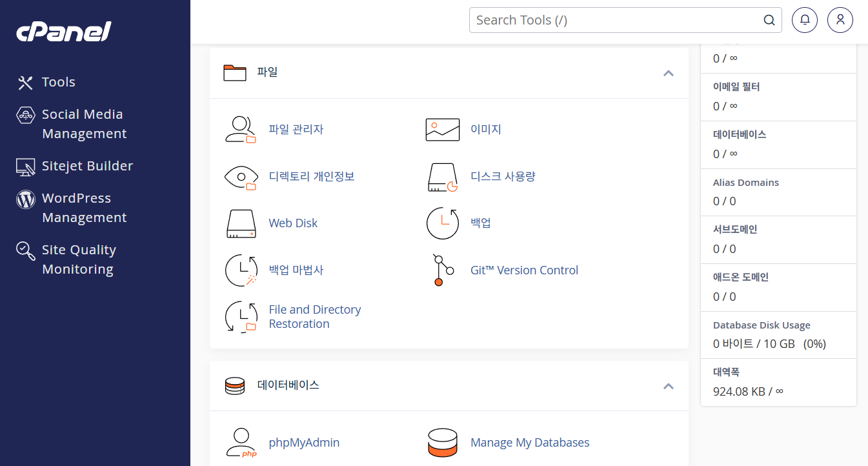Click the 데이터베이스 statistic label in sidebar
868x466 pixels.
coord(740,134)
